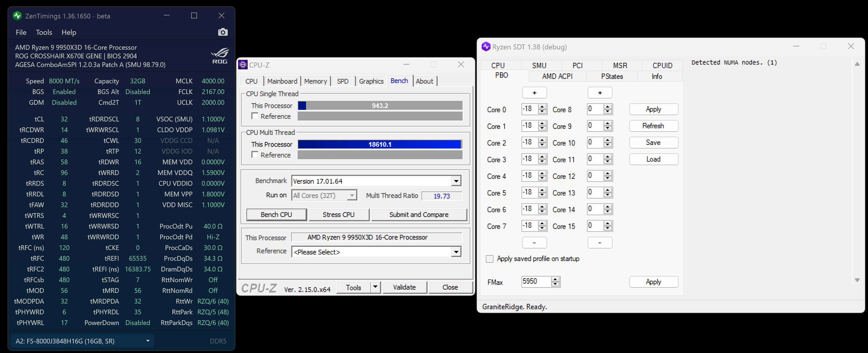Select the SMU tab in Ryzen SDT
This screenshot has width=868, height=353.
[539, 65]
